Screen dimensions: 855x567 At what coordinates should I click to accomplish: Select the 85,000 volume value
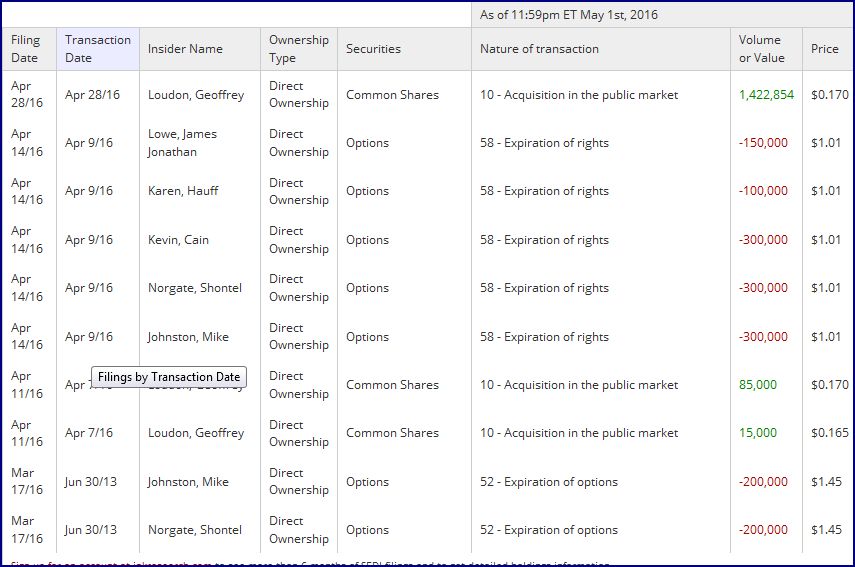pyautogui.click(x=758, y=385)
